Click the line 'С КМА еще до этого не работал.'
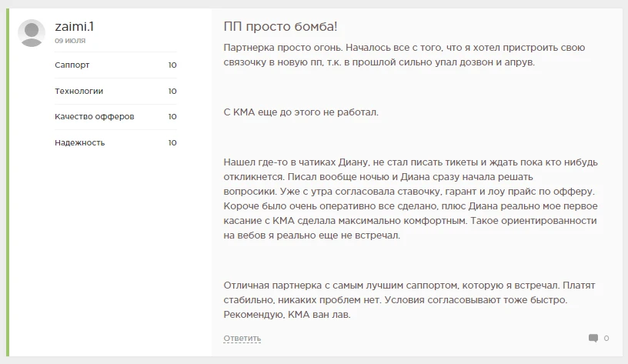 pyautogui.click(x=301, y=112)
